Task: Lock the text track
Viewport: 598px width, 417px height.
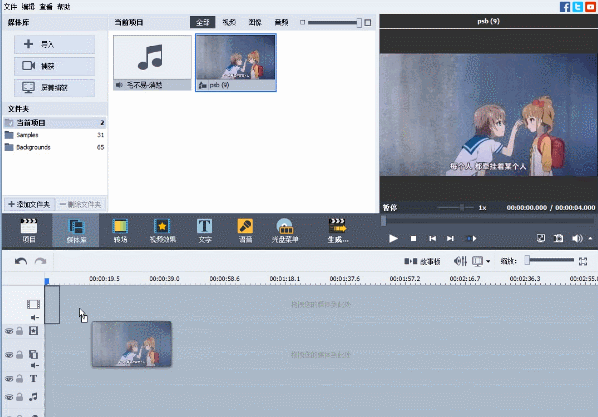Action: click(x=19, y=378)
